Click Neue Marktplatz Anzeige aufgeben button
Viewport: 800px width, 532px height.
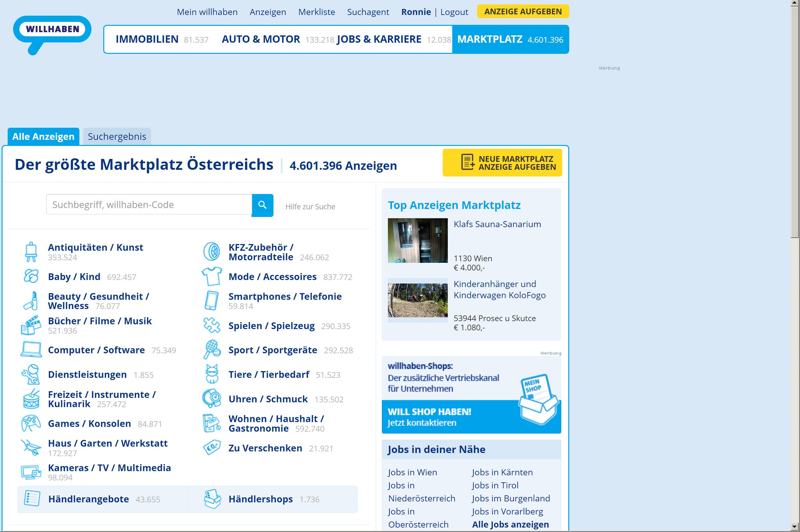(x=502, y=163)
